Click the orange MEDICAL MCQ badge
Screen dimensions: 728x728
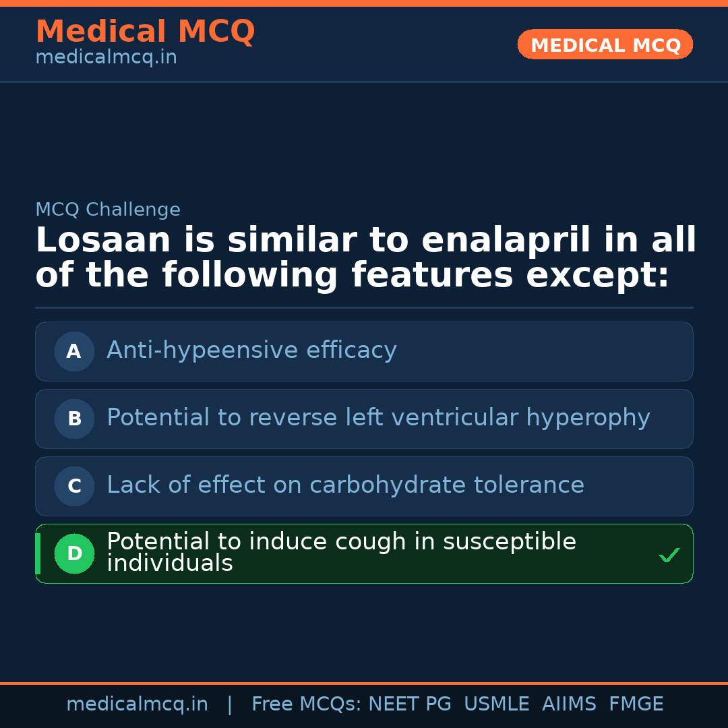605,45
